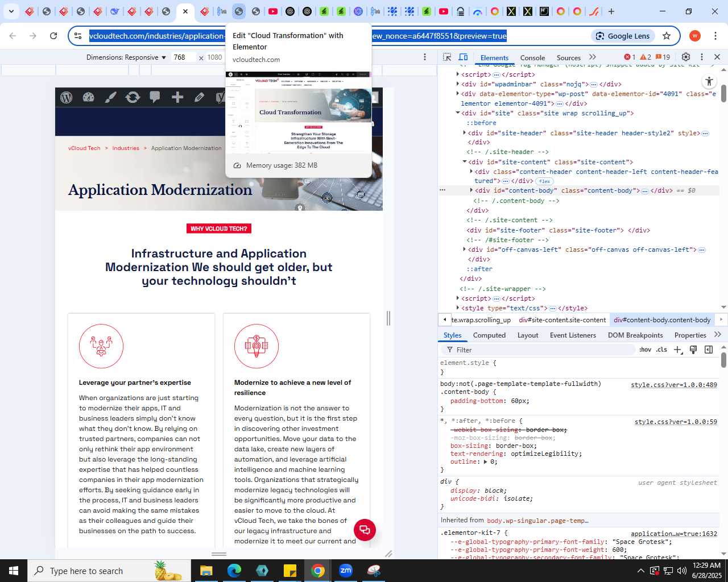Click the issues count indicator showing 19
Image resolution: width=728 pixels, height=582 pixels.
point(663,57)
